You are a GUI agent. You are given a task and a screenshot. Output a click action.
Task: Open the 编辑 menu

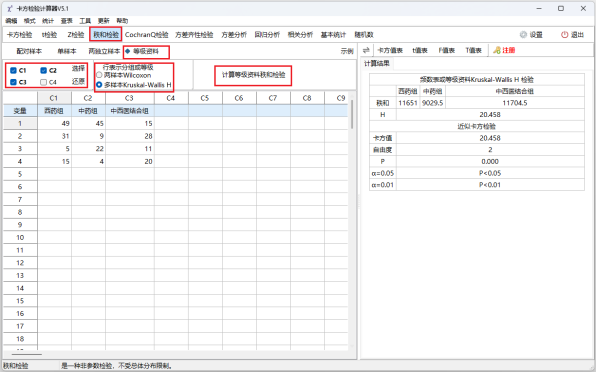point(11,21)
